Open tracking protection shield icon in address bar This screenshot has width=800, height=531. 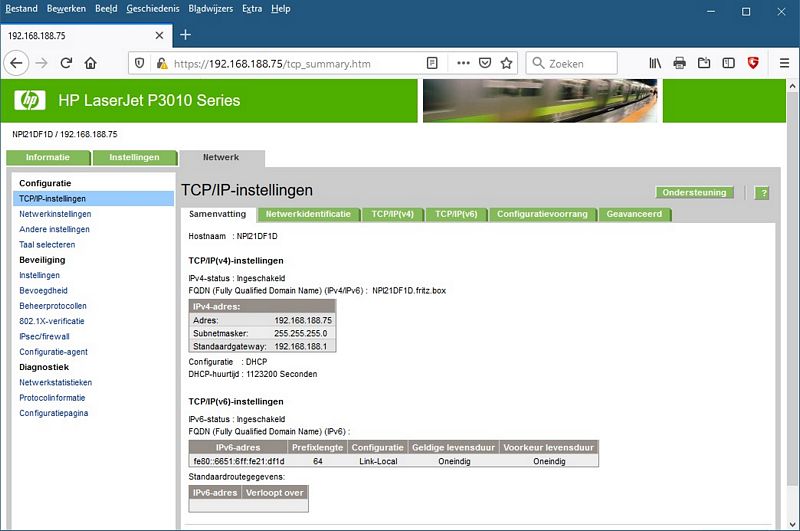point(139,63)
